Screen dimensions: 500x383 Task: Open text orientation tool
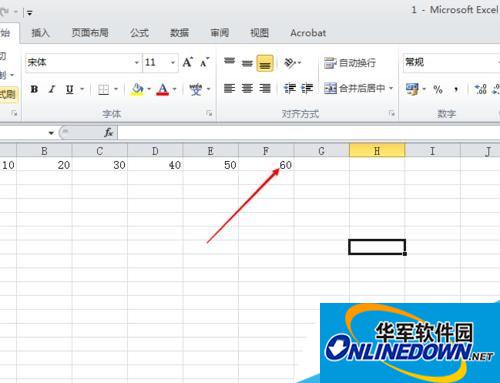(289, 63)
